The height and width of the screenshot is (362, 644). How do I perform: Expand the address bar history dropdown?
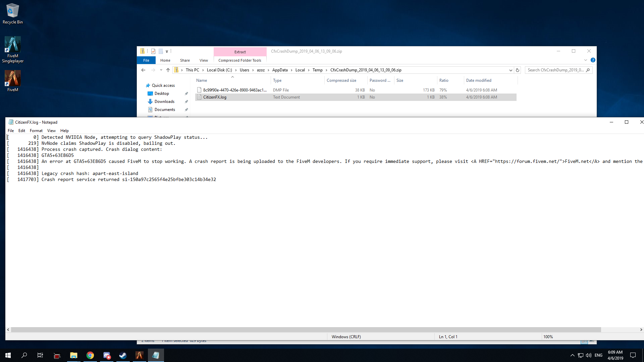click(511, 70)
